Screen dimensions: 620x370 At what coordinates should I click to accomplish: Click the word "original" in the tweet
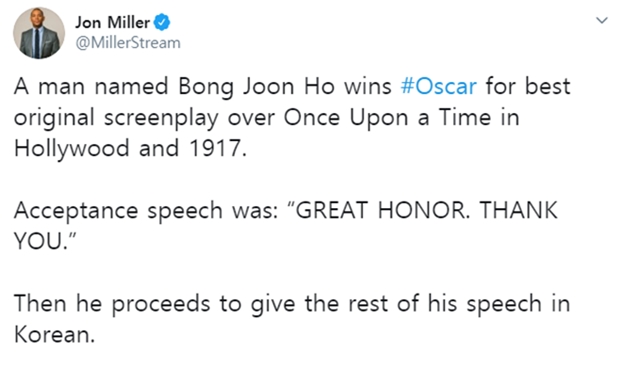pyautogui.click(x=54, y=119)
